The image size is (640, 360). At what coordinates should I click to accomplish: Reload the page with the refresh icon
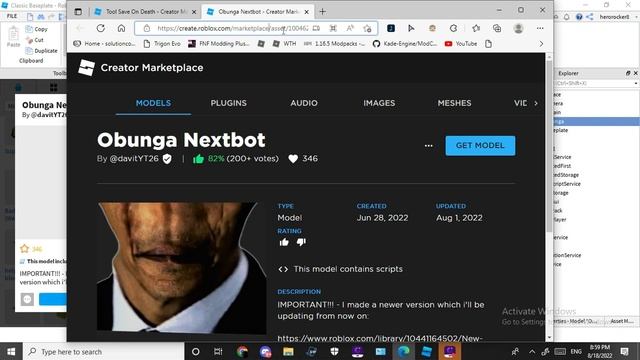101,28
